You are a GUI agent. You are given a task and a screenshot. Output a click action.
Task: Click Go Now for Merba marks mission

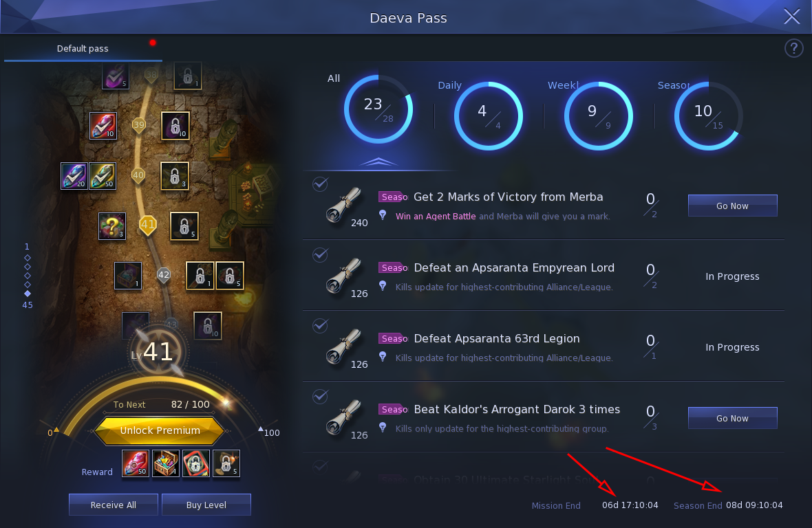coord(732,206)
